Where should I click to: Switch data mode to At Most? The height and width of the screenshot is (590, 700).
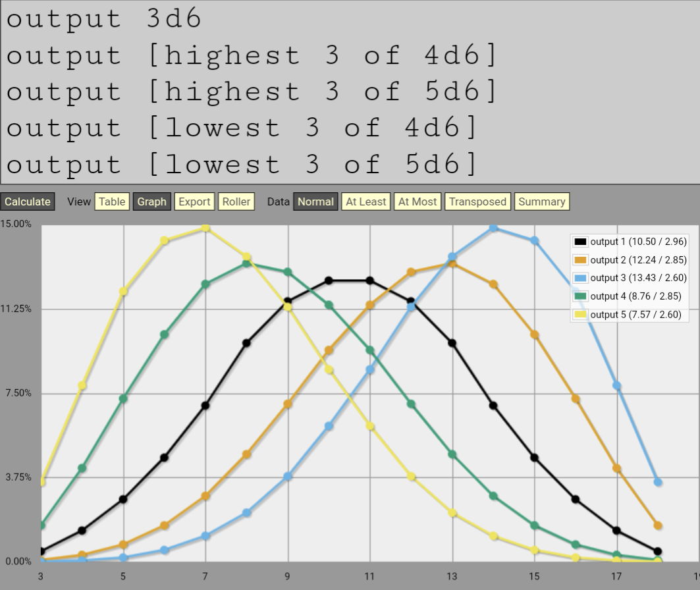(x=417, y=201)
